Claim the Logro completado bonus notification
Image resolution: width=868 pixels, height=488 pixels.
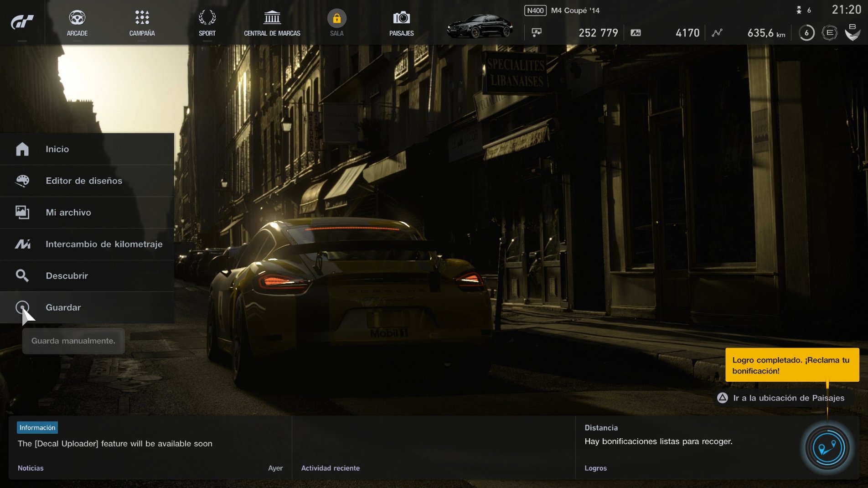point(792,364)
